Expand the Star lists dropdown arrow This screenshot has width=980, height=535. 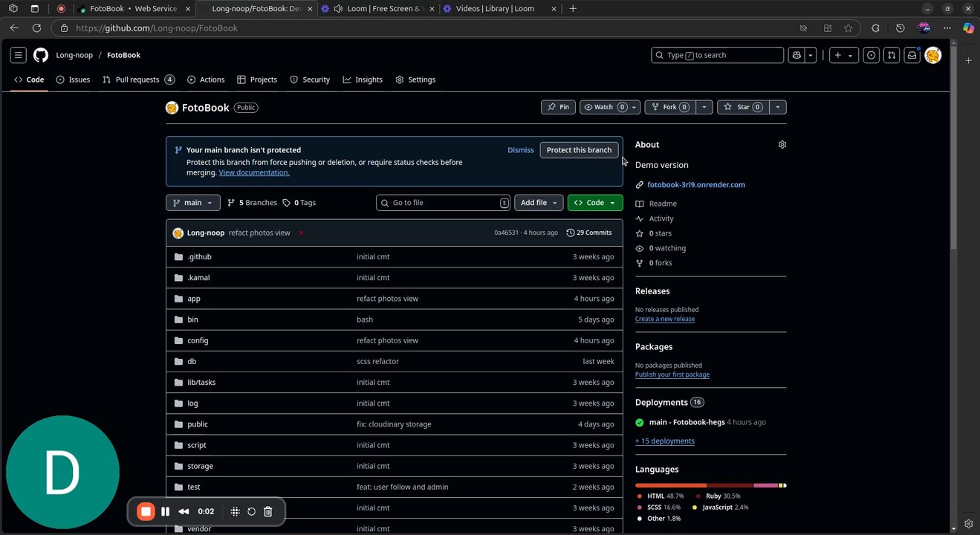777,107
